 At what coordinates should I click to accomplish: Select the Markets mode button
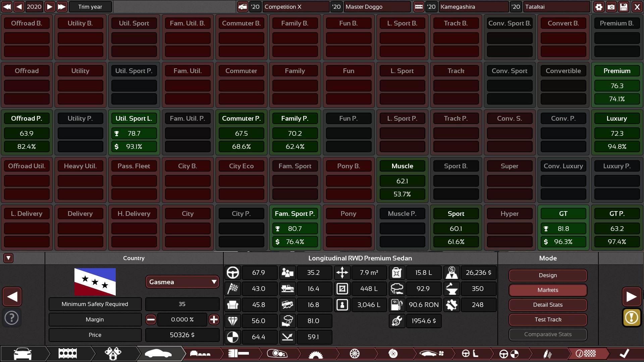click(547, 290)
